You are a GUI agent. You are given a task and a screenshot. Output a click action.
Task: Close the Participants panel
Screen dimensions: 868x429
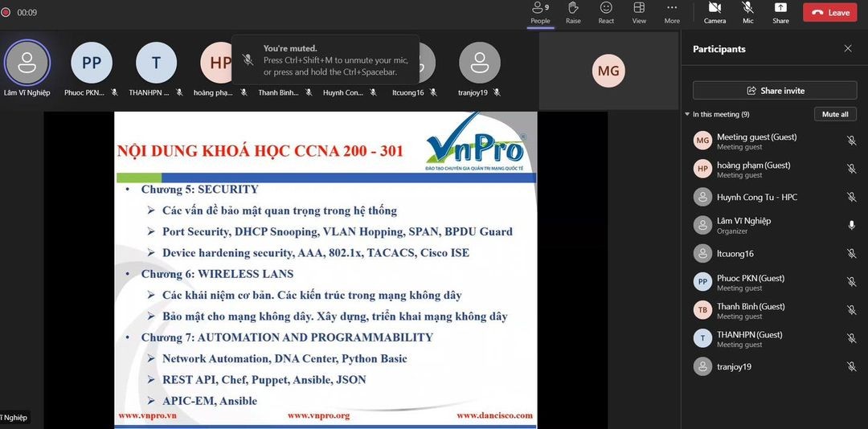tap(848, 49)
